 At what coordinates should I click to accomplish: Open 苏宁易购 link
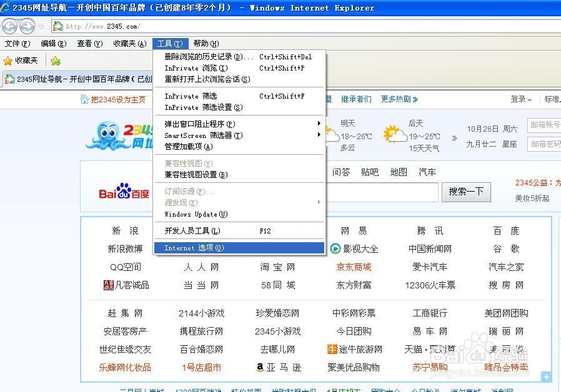(430, 367)
